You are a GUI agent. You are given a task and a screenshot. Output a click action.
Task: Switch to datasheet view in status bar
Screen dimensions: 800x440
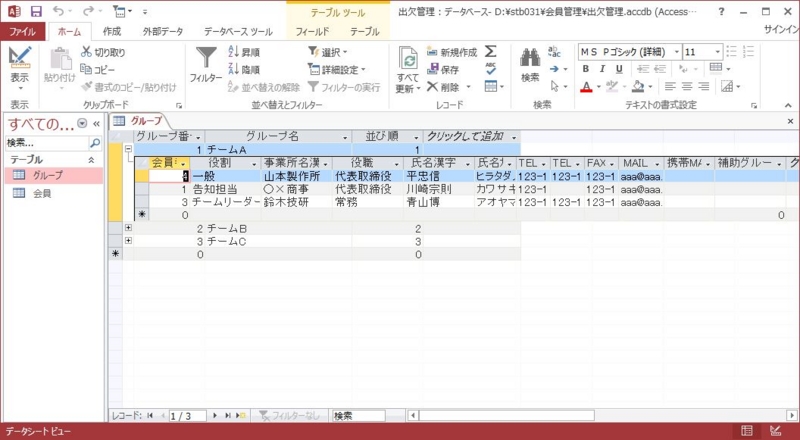tap(747, 431)
